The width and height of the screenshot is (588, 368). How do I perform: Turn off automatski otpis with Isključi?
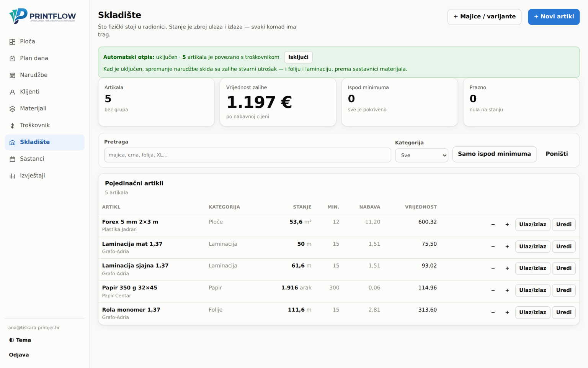[x=298, y=57]
